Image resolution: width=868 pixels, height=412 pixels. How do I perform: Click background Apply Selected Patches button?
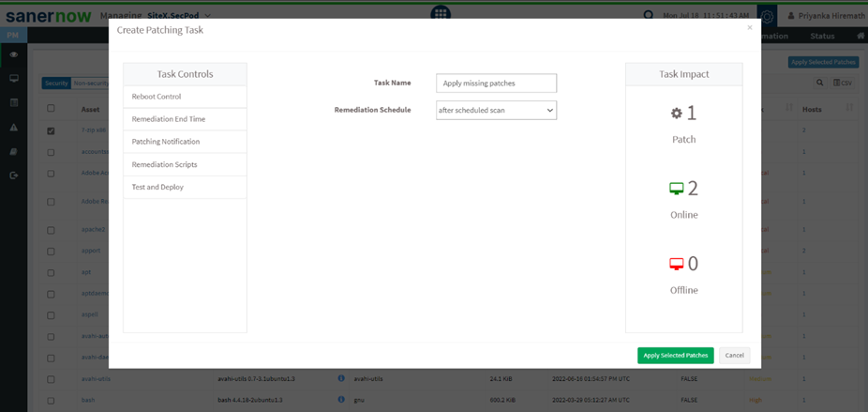coord(824,62)
